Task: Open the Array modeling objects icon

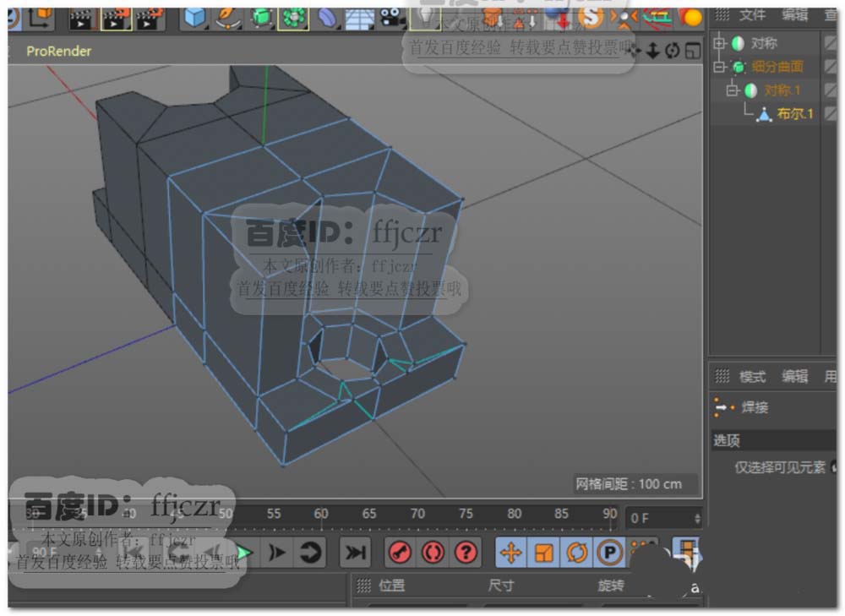Action: (x=293, y=19)
